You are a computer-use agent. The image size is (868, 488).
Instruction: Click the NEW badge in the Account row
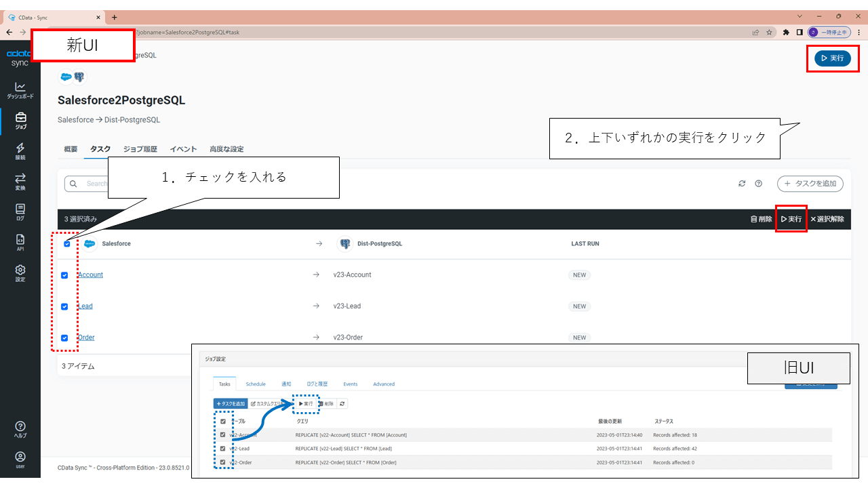pyautogui.click(x=580, y=275)
